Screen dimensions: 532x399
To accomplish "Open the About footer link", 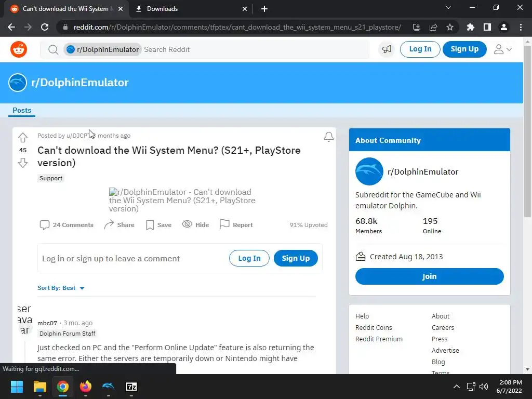I will pos(441,316).
